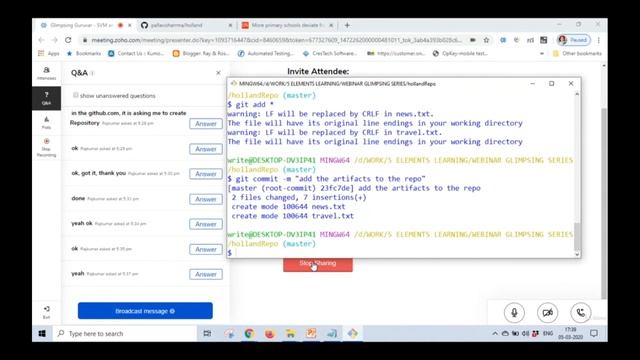Screen dimensions: 640x360
Task: Switch to the Zoho meeting browser tab
Action: tap(82, 25)
